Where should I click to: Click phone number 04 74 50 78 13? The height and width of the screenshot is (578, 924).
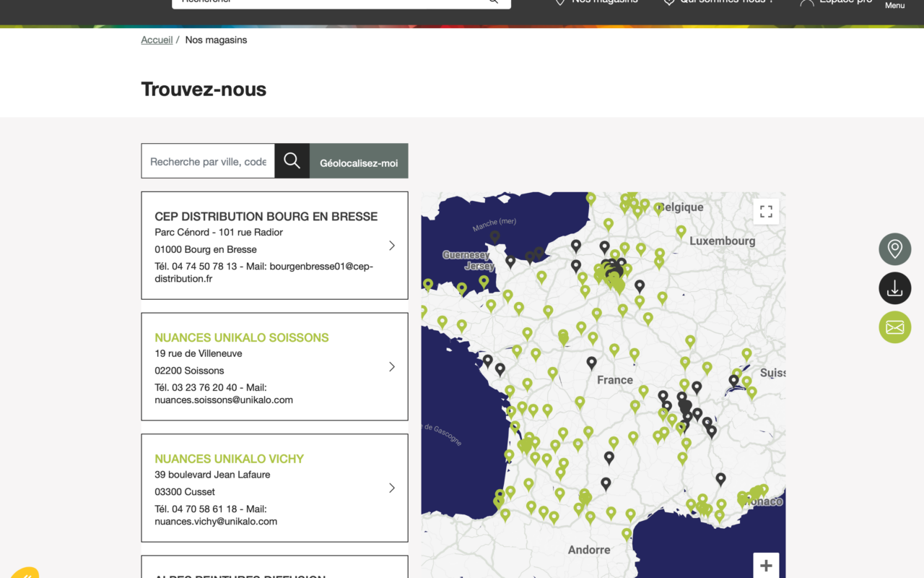pos(204,267)
